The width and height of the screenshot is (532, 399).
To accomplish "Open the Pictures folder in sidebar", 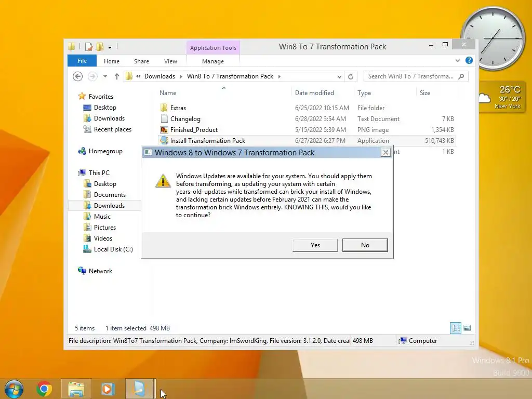I will 105,228.
